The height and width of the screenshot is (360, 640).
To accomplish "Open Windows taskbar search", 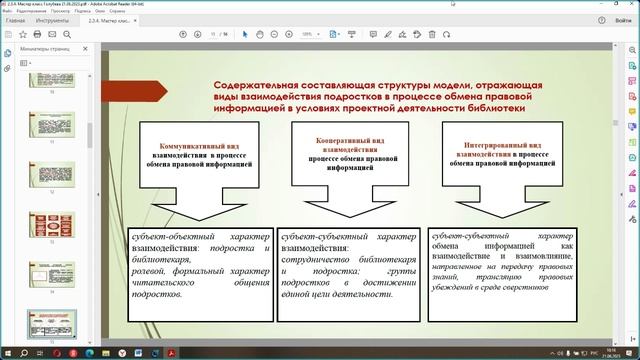I will 24,353.
